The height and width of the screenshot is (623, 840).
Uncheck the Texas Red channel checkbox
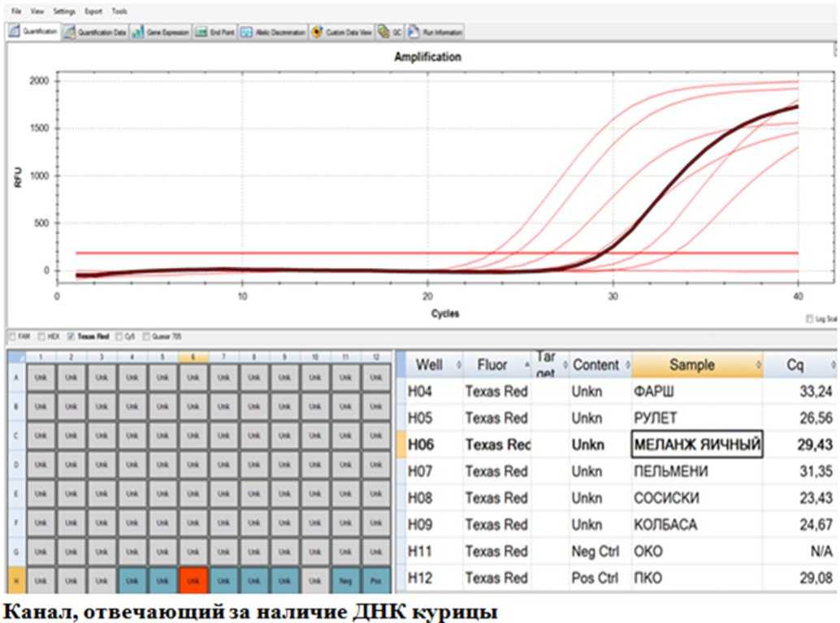[71, 335]
